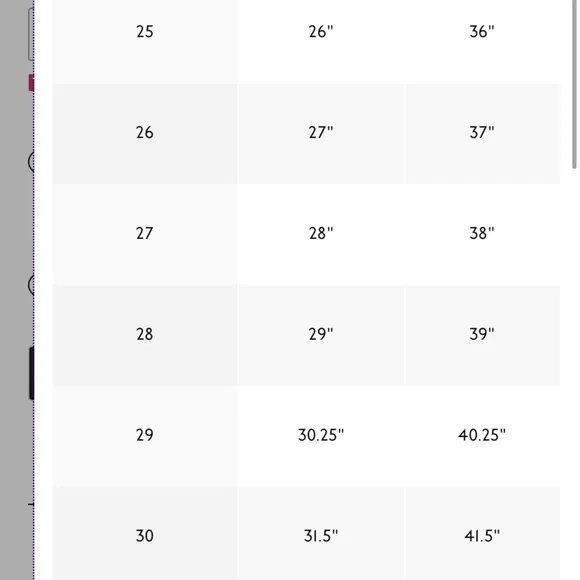
Task: Click size 25 cell in chart
Action: click(x=145, y=32)
